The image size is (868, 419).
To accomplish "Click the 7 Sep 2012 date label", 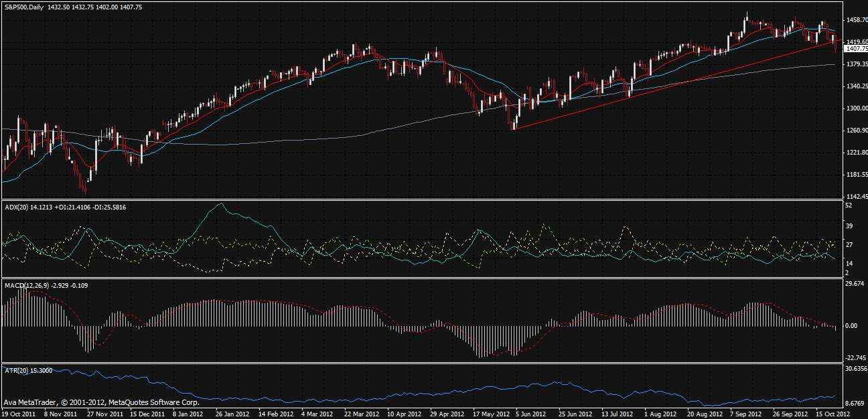I will (745, 414).
